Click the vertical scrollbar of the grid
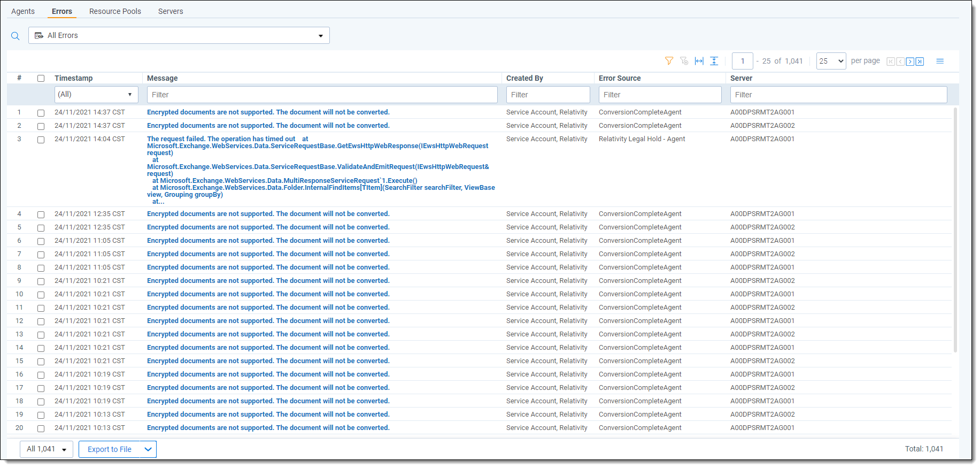The height and width of the screenshot is (468, 980). pos(955,230)
